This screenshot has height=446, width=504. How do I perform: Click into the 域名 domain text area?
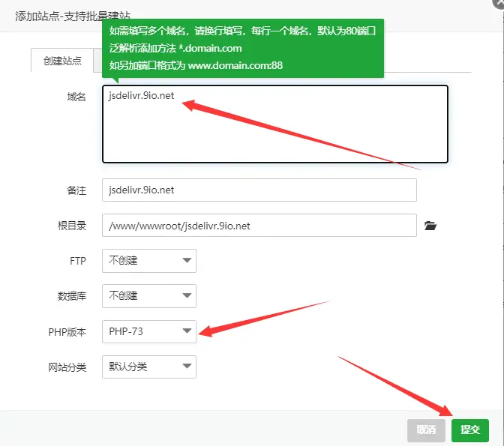coord(275,124)
